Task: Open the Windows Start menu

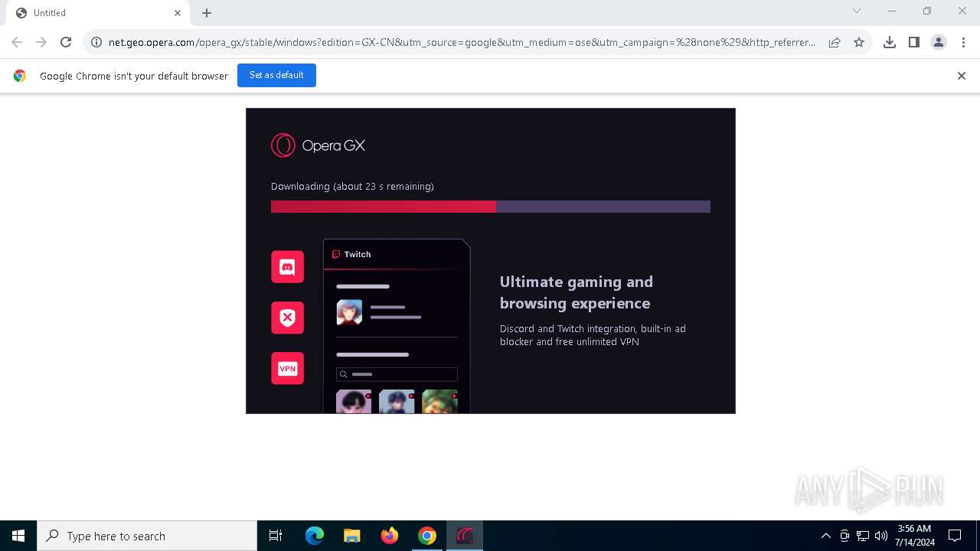Action: click(18, 536)
